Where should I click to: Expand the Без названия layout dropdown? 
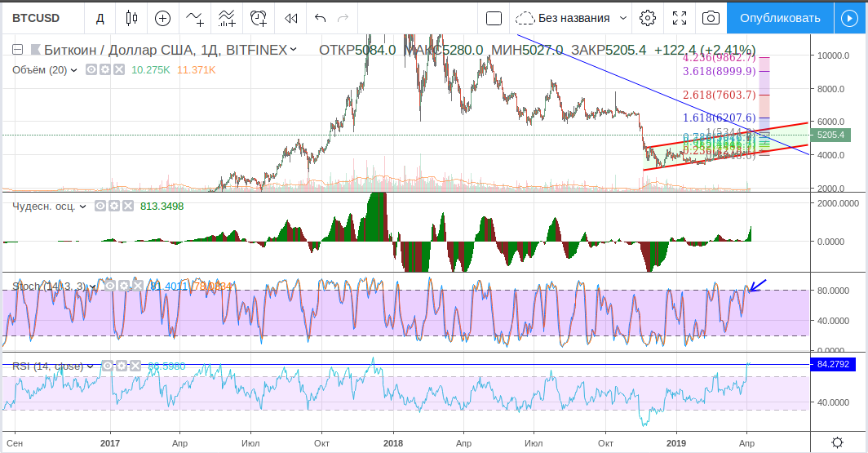(624, 17)
